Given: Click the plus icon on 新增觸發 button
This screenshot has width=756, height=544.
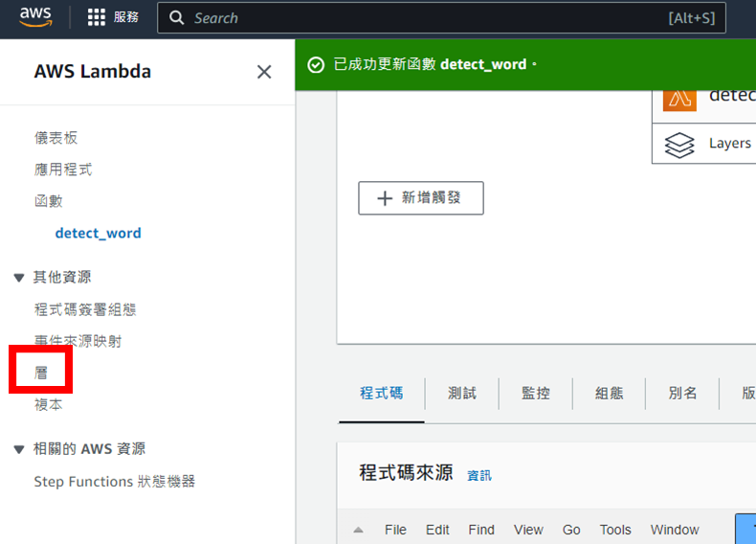Looking at the screenshot, I should (x=385, y=198).
